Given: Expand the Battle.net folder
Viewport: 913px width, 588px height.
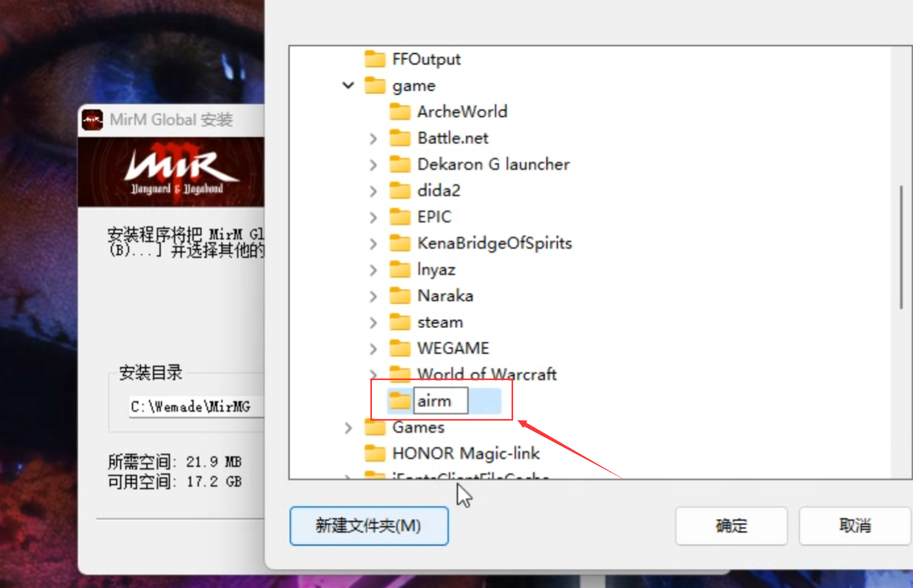Looking at the screenshot, I should pyautogui.click(x=374, y=138).
